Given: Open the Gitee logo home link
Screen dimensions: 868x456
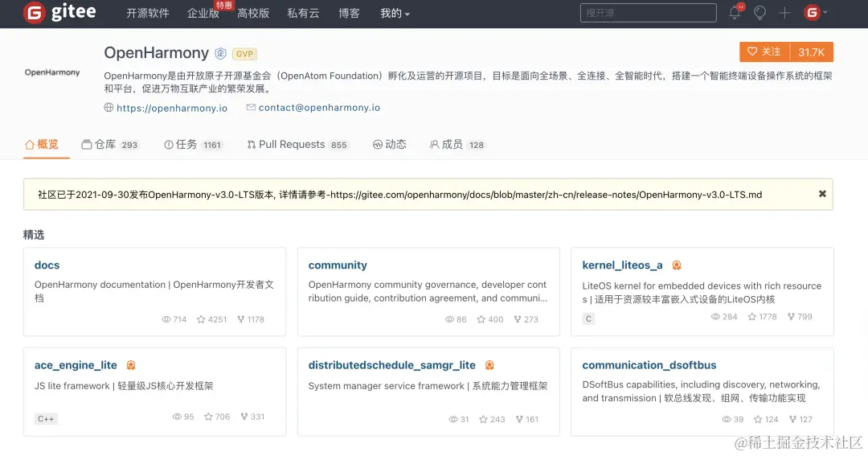Looking at the screenshot, I should click(59, 13).
